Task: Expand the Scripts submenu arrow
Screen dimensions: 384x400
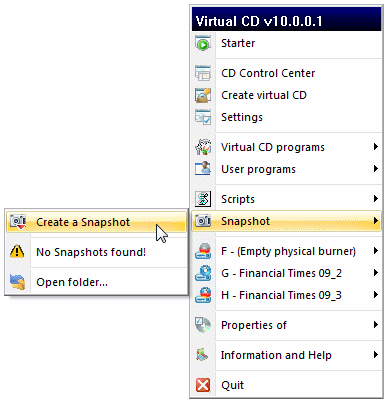Action: point(376,199)
